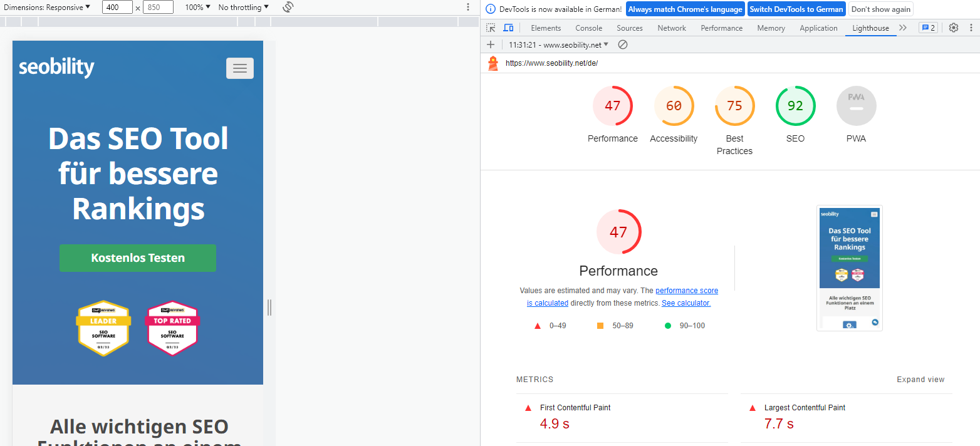
Task: Open the Dimensions: Responsive dropdown
Action: click(x=47, y=8)
